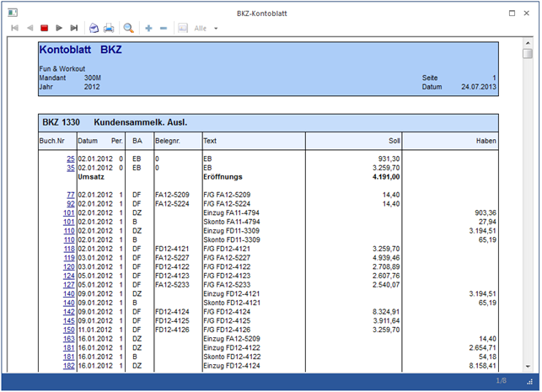Zoom in with plus icon
The width and height of the screenshot is (542, 392).
(x=148, y=28)
